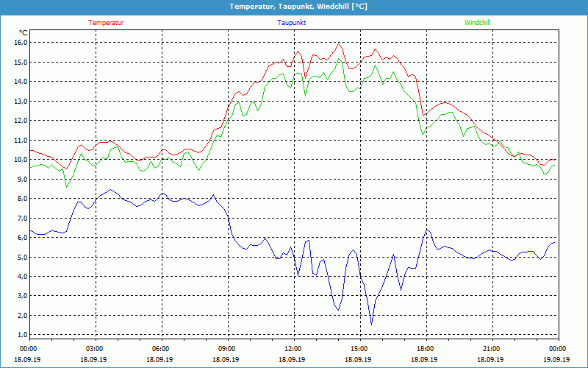Select the 18:00 time axis marker
588x368 pixels.
(x=425, y=349)
